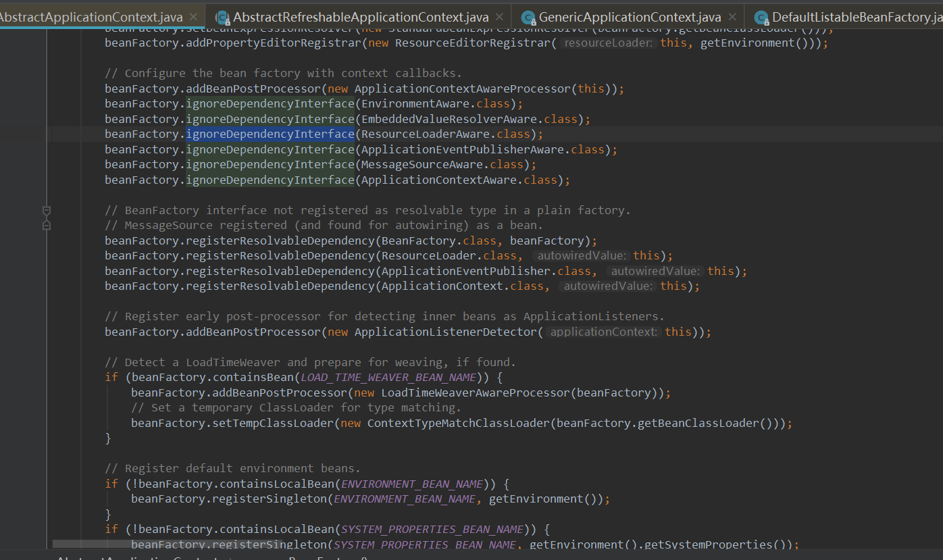Viewport: 943px width, 560px height.
Task: Click MessageSourceAware in the code
Action: 422,164
